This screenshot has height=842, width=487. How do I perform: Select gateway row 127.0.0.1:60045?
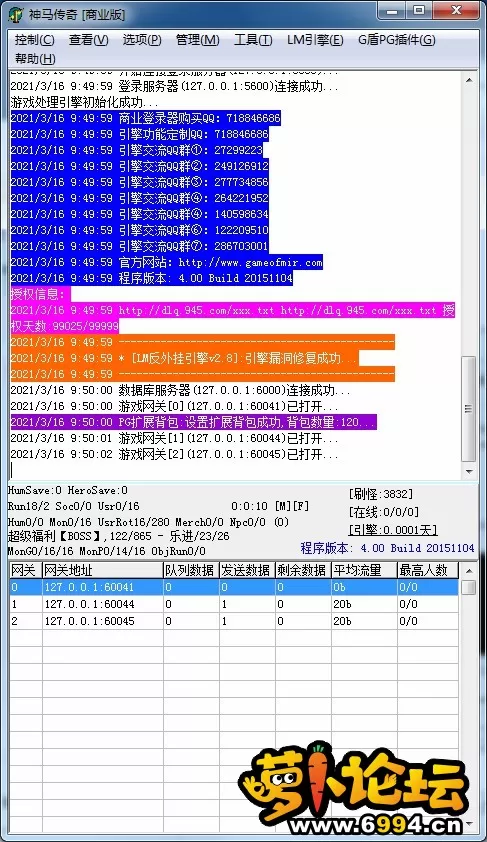pyautogui.click(x=234, y=621)
